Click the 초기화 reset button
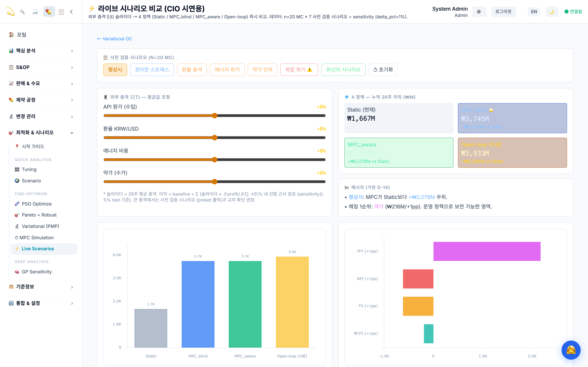Screen dimensions: 588x367 (383, 70)
